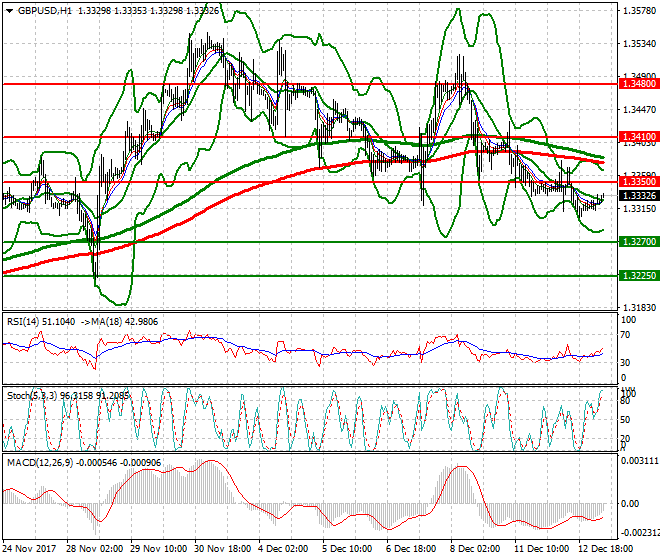Click the 1.35780 price scale value
The image size is (660, 560).
point(639,11)
